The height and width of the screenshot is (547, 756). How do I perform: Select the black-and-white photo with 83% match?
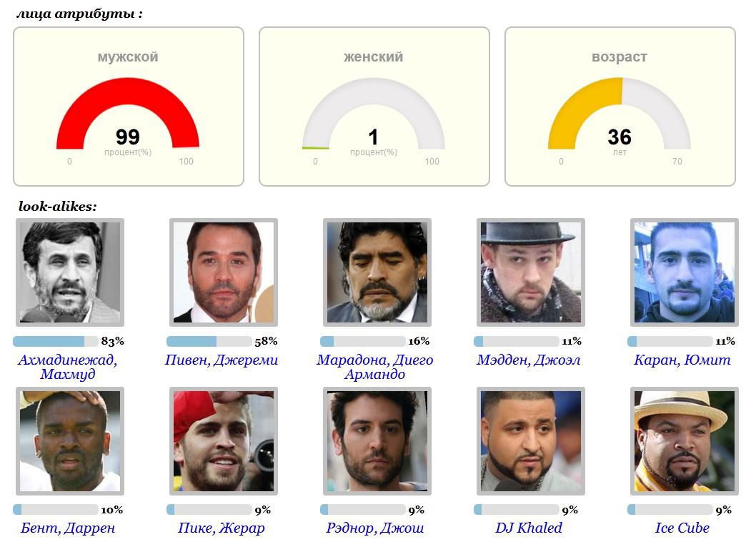pyautogui.click(x=70, y=272)
